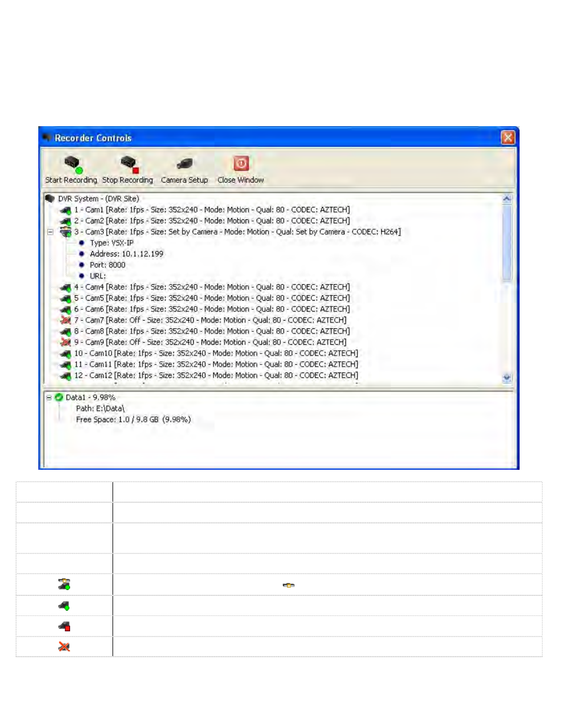The height and width of the screenshot is (728, 562).
Task: Click the 'URL:' entry under Cam3
Action: pos(98,276)
